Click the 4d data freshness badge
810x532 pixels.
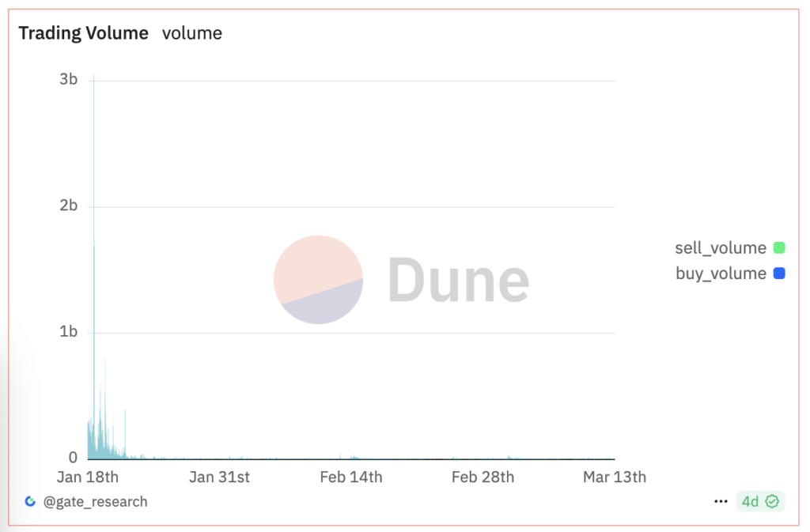pos(750,501)
